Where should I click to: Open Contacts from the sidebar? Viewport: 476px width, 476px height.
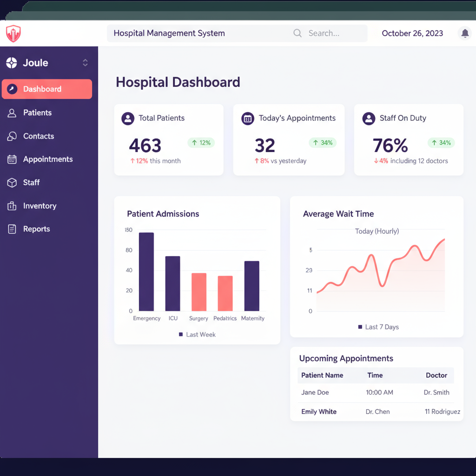point(38,136)
